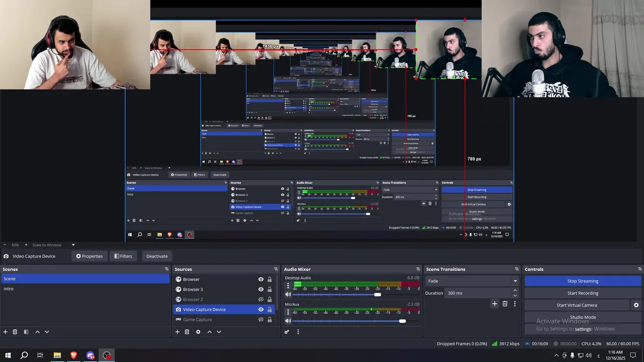Screen dimensions: 644x362
Task: Open transition properties three-dot menu
Action: coord(515,304)
